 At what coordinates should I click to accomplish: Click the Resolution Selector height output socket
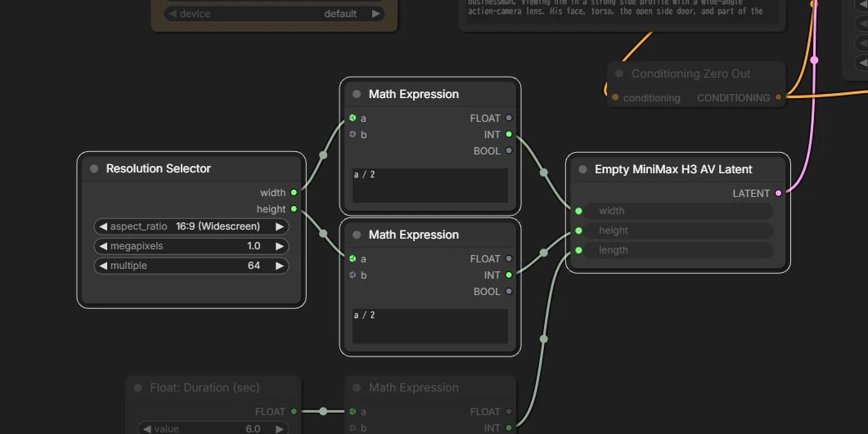click(x=294, y=209)
